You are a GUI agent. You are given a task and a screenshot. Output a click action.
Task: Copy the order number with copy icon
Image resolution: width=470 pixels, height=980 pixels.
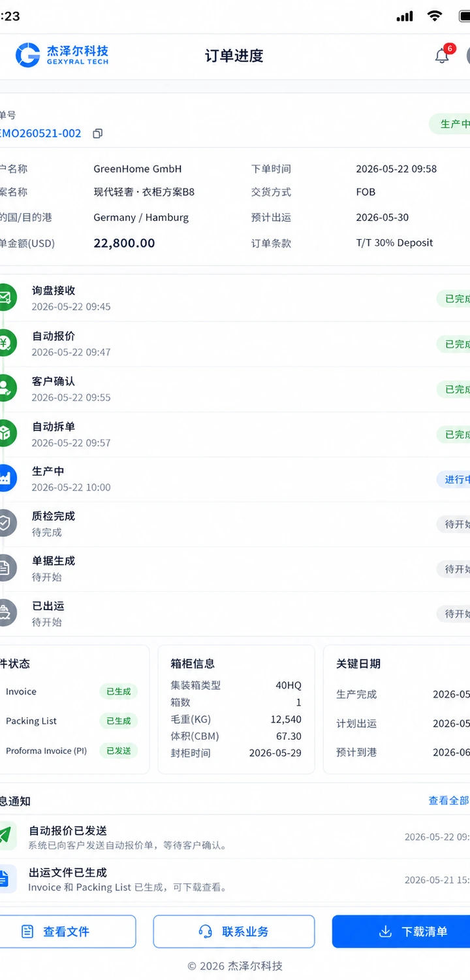pyautogui.click(x=98, y=134)
